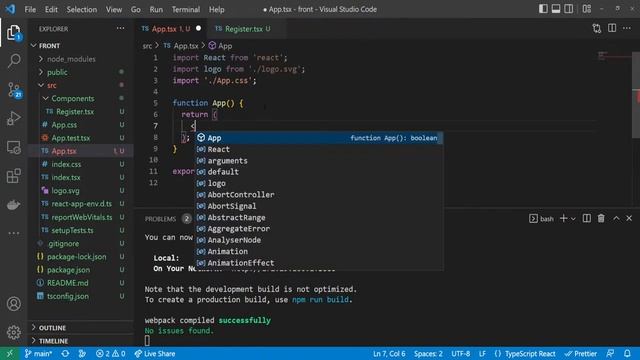The height and width of the screenshot is (360, 640).
Task: Select the bash terminal label
Action: pos(542,219)
